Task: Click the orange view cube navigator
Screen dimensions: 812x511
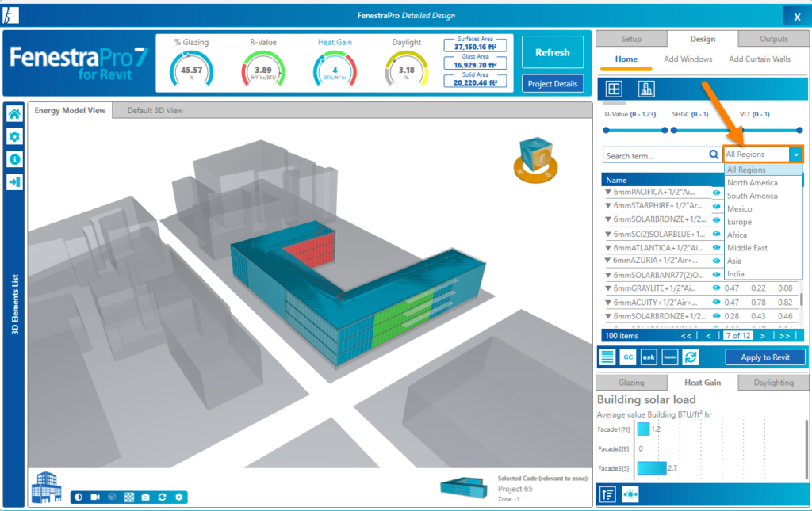Action: point(535,159)
